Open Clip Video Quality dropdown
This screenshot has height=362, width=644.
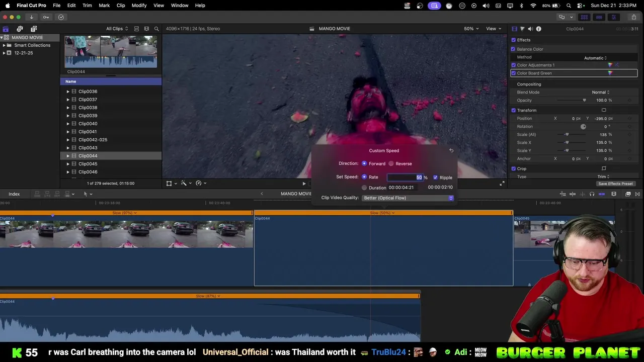tap(408, 198)
